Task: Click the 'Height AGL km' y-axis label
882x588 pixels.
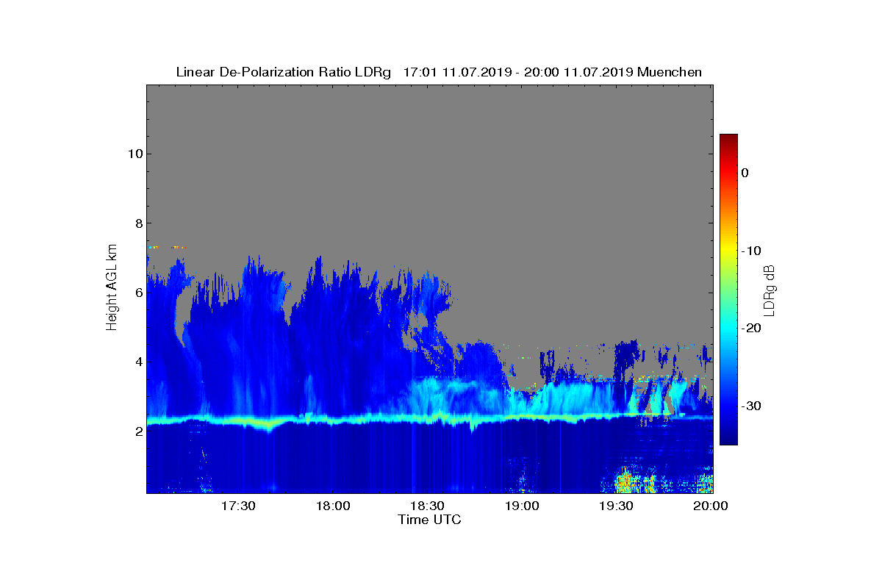Action: click(112, 288)
